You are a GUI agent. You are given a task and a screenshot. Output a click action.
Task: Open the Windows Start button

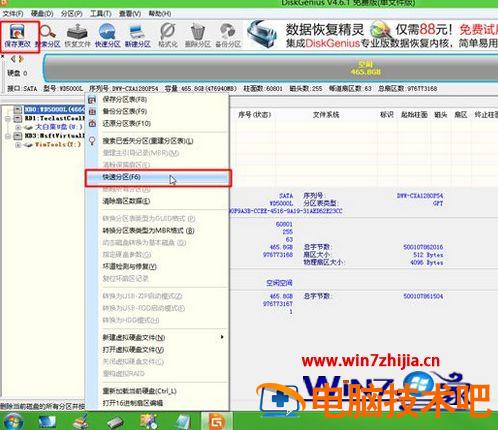click(x=13, y=421)
